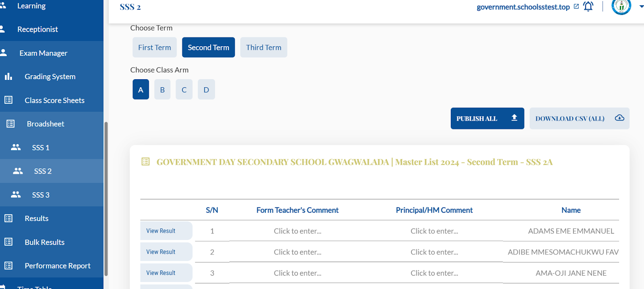
Task: Click the Receptionist person icon
Action: pos(2,29)
